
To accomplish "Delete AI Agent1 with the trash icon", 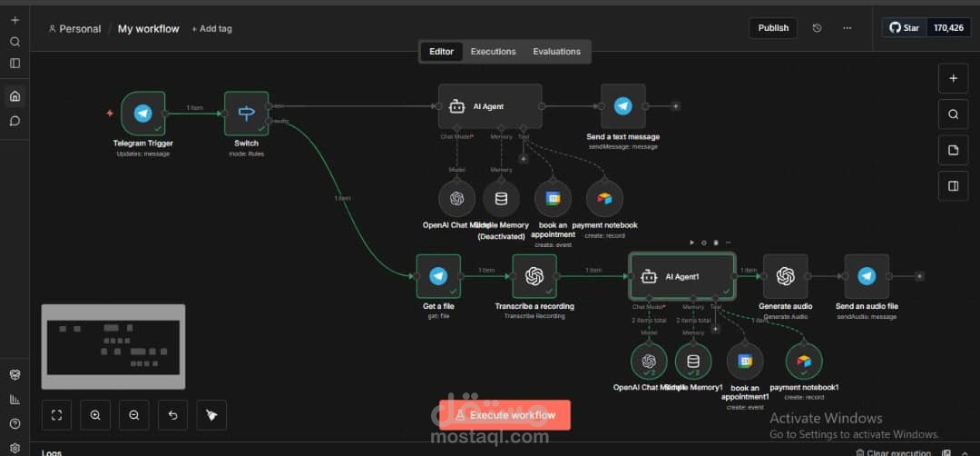I will pos(716,243).
